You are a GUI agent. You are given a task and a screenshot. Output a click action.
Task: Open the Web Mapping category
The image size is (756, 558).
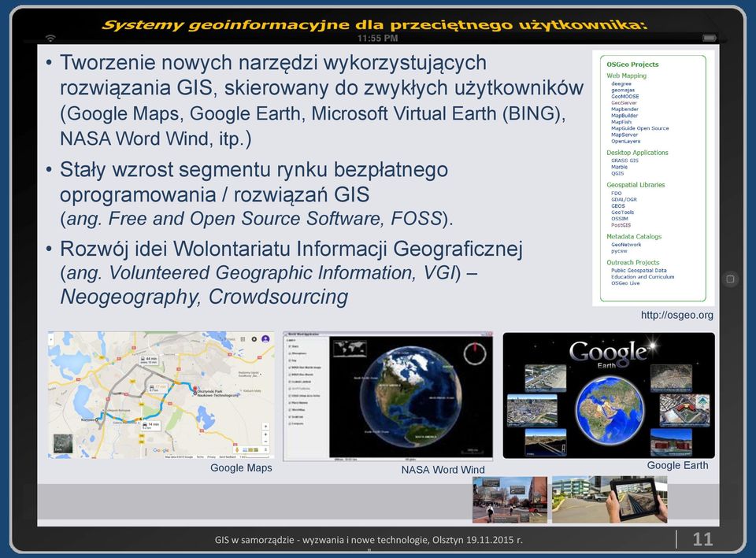point(626,76)
